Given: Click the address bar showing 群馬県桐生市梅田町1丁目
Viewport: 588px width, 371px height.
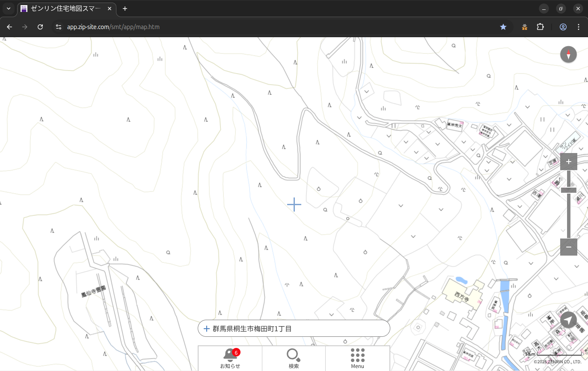Looking at the screenshot, I should [294, 329].
